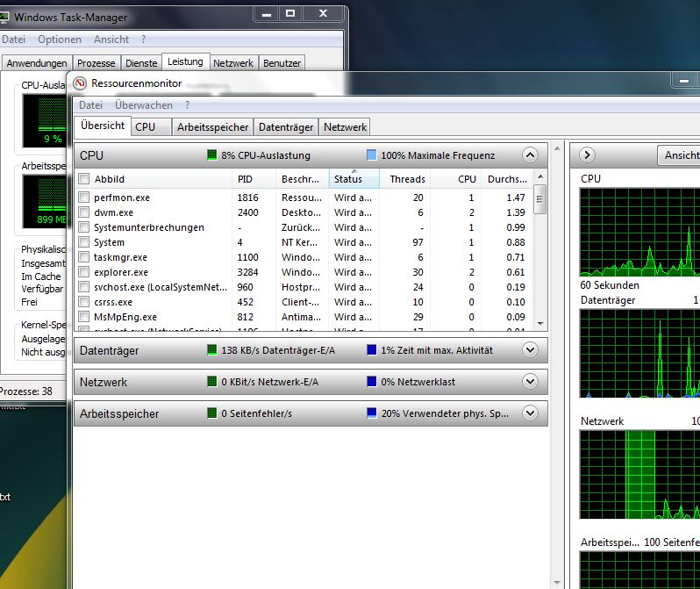
Task: Switch to Netzwerk tab in Ressourcenmonitor
Action: point(345,127)
